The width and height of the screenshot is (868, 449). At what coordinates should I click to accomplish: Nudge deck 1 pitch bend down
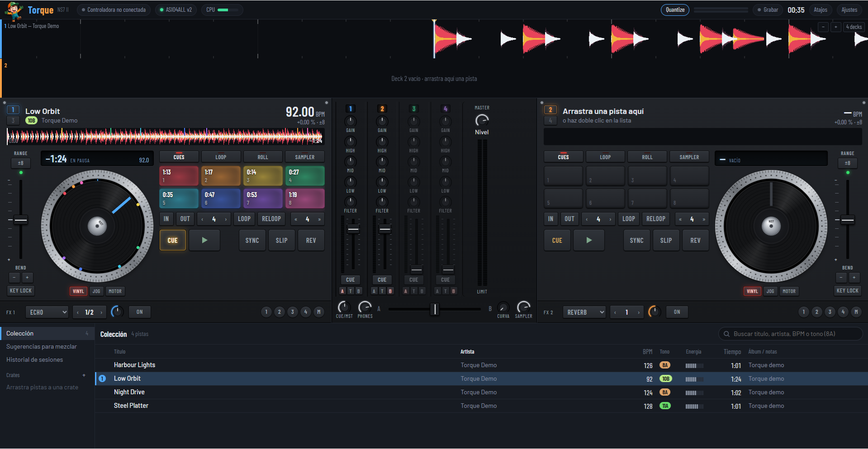click(14, 278)
